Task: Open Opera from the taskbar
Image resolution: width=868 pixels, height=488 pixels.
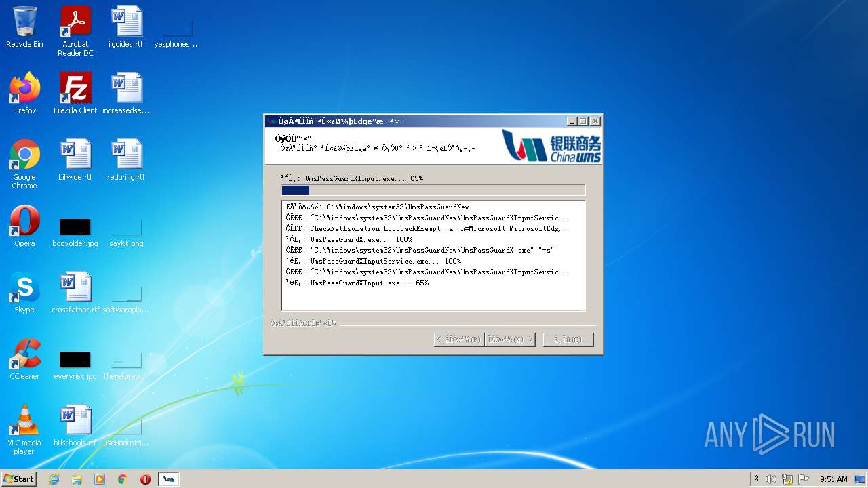Action: 145,479
